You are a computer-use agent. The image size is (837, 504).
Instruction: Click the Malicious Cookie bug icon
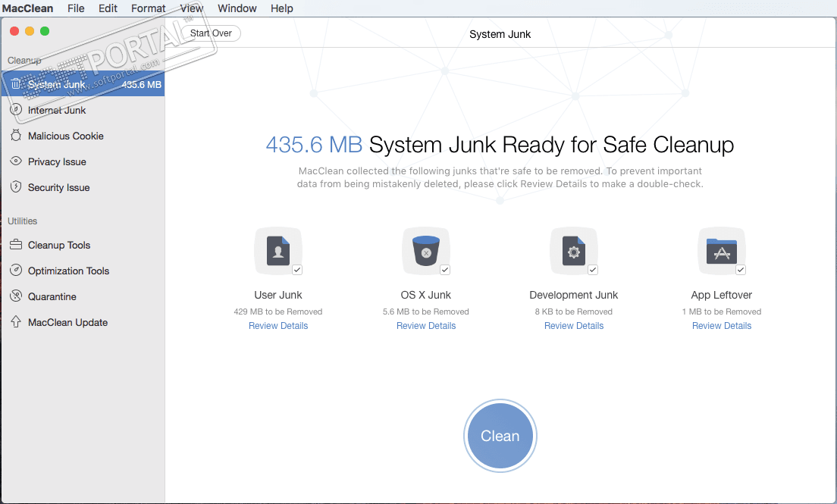(16, 135)
